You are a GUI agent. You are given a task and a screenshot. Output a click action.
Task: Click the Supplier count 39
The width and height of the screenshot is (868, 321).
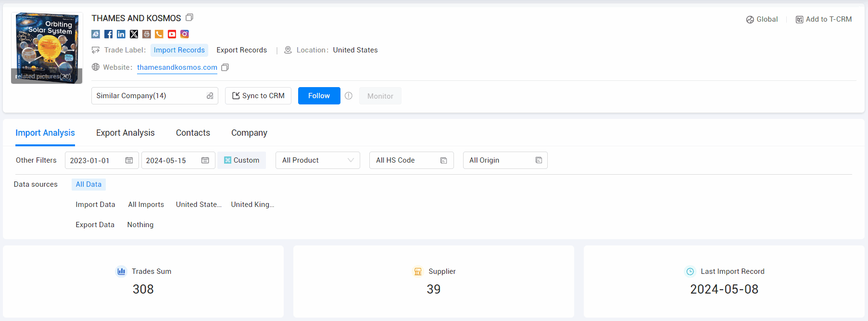(434, 289)
